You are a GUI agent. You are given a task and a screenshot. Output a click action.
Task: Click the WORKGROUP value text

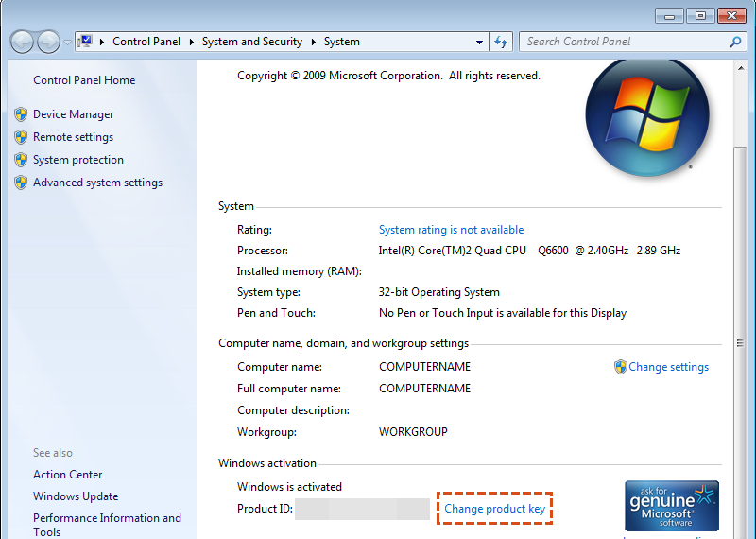click(x=413, y=432)
